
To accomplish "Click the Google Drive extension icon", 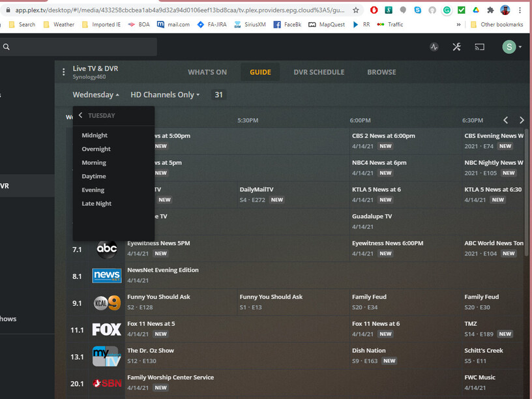I will coord(476,10).
